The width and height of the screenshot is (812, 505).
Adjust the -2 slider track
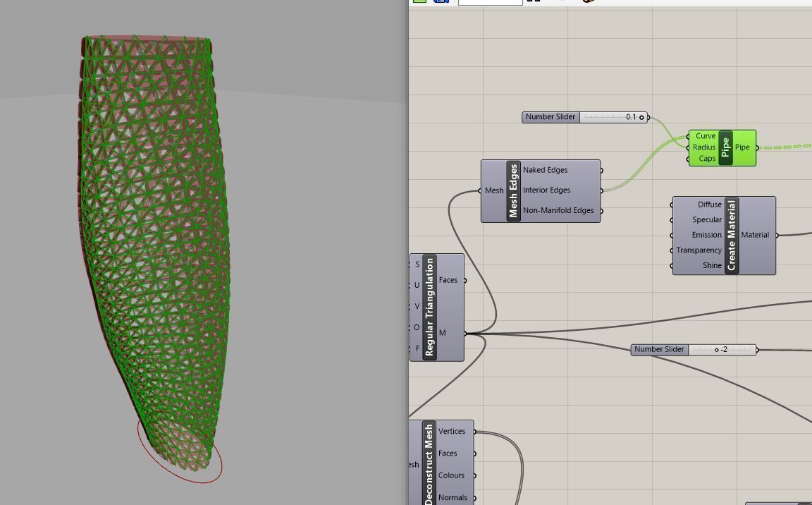point(722,350)
